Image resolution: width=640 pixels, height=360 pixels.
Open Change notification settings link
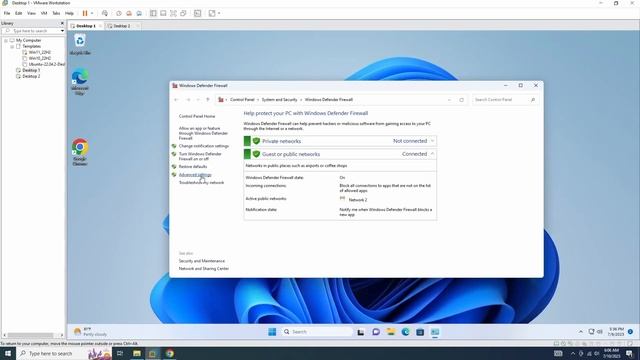point(204,146)
